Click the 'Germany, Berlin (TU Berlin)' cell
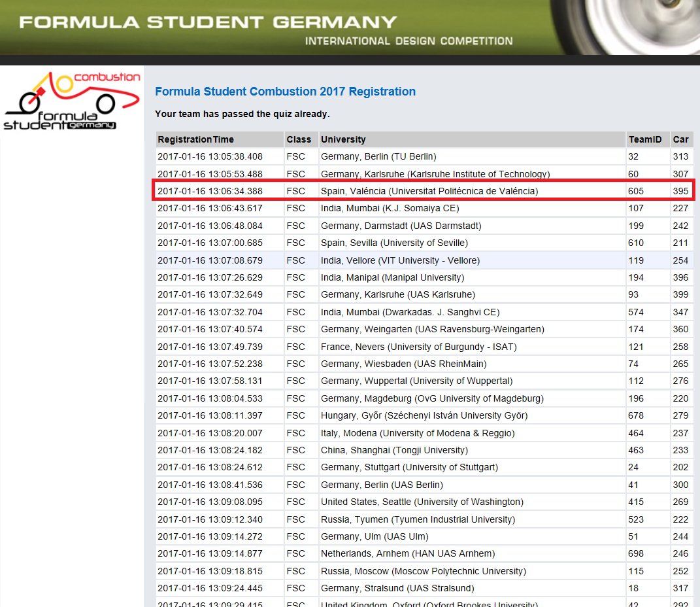 [378, 157]
